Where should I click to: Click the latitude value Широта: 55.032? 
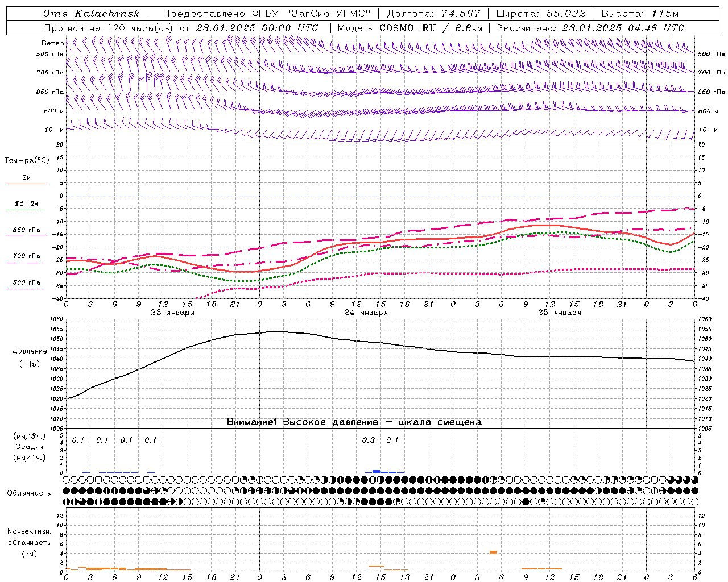541,14
